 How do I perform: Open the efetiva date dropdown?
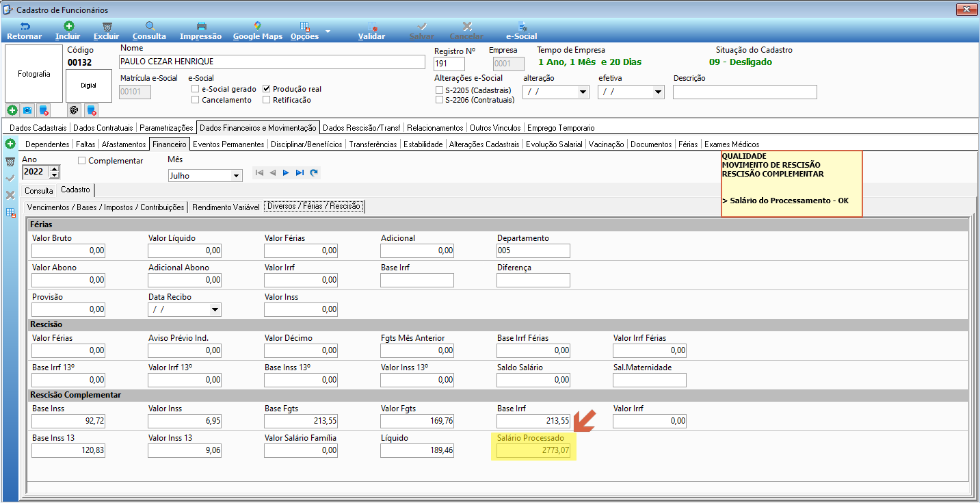pyautogui.click(x=658, y=92)
